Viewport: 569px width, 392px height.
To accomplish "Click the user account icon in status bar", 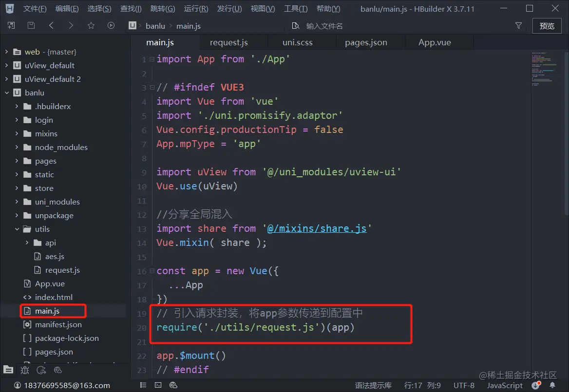I will (x=18, y=385).
